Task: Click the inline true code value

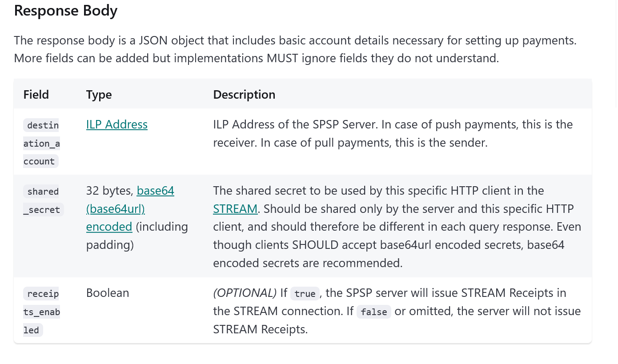Action: point(305,294)
